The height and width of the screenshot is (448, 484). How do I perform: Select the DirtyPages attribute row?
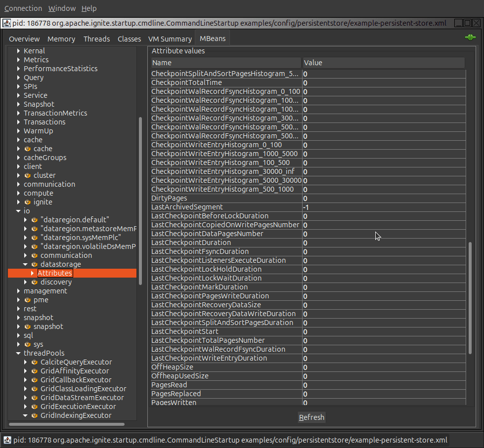point(308,198)
